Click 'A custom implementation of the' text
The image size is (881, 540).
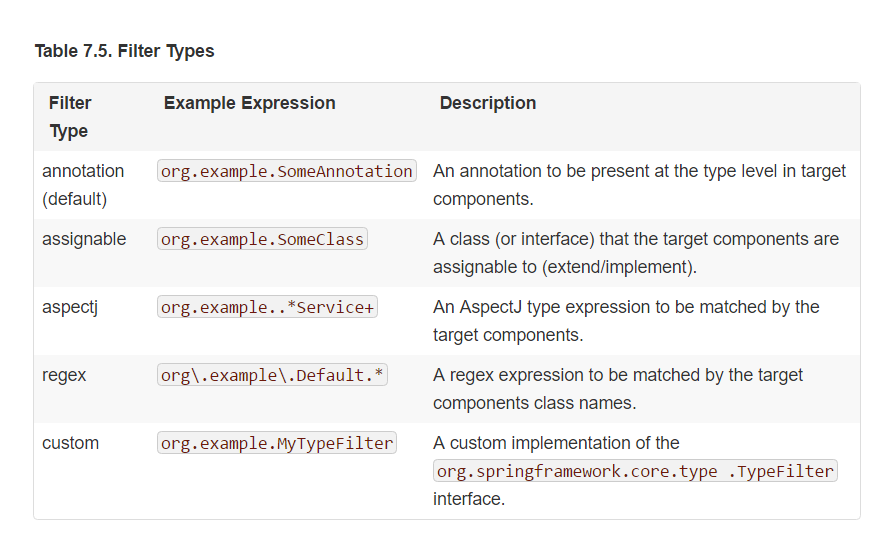pos(556,443)
